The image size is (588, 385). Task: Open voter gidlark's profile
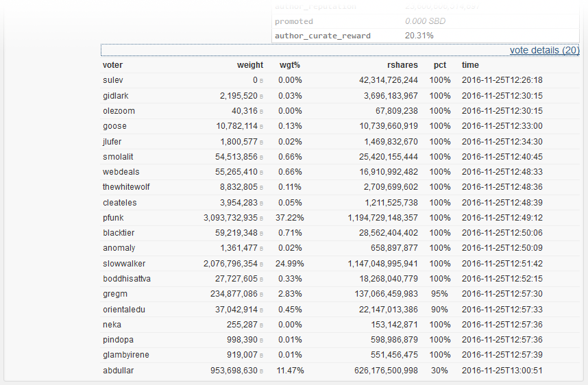point(116,96)
